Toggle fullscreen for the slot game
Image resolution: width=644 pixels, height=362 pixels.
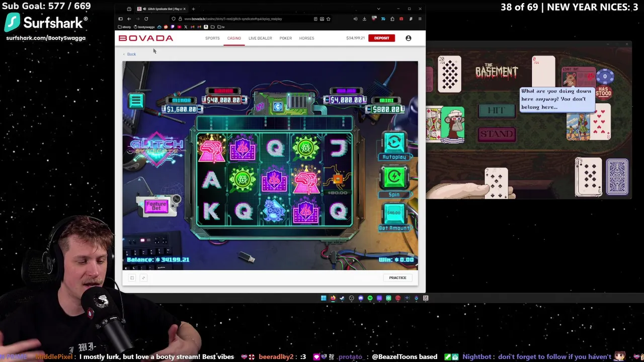coord(132,278)
